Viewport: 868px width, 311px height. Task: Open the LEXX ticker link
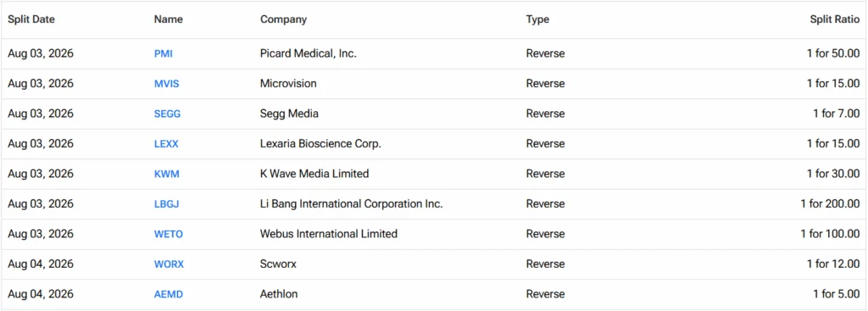pyautogui.click(x=166, y=144)
